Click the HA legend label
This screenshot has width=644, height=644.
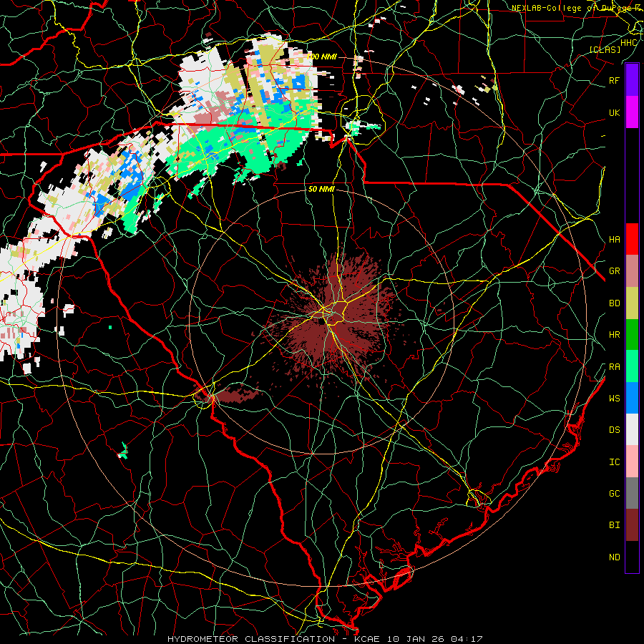(614, 239)
